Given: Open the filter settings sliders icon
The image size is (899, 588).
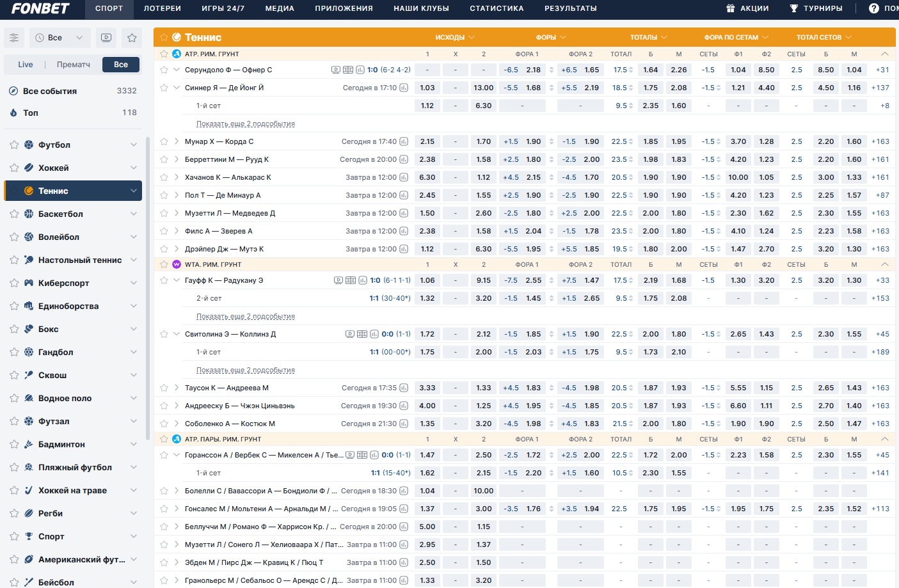Looking at the screenshot, I should click(14, 38).
